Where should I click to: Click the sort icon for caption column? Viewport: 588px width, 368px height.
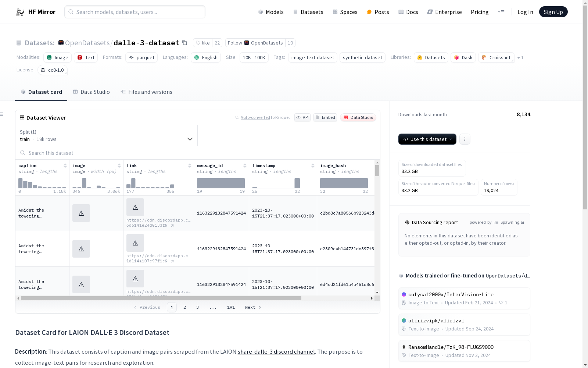65,166
